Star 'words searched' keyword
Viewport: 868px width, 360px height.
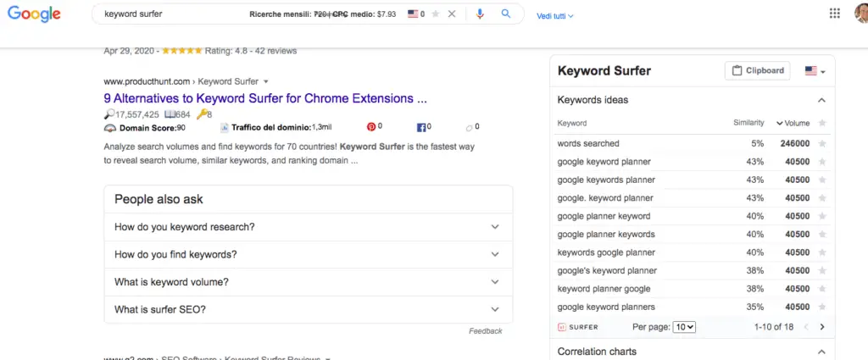click(822, 144)
